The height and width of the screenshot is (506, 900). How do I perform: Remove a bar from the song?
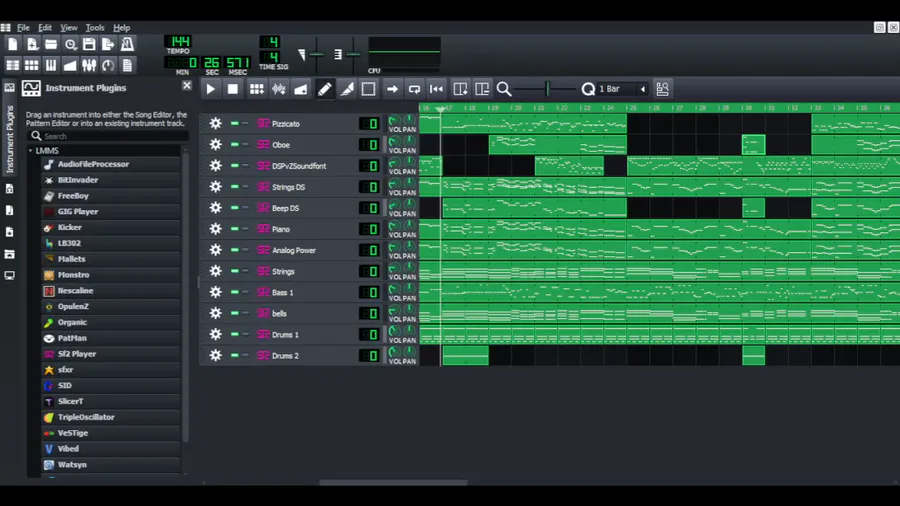482,89
